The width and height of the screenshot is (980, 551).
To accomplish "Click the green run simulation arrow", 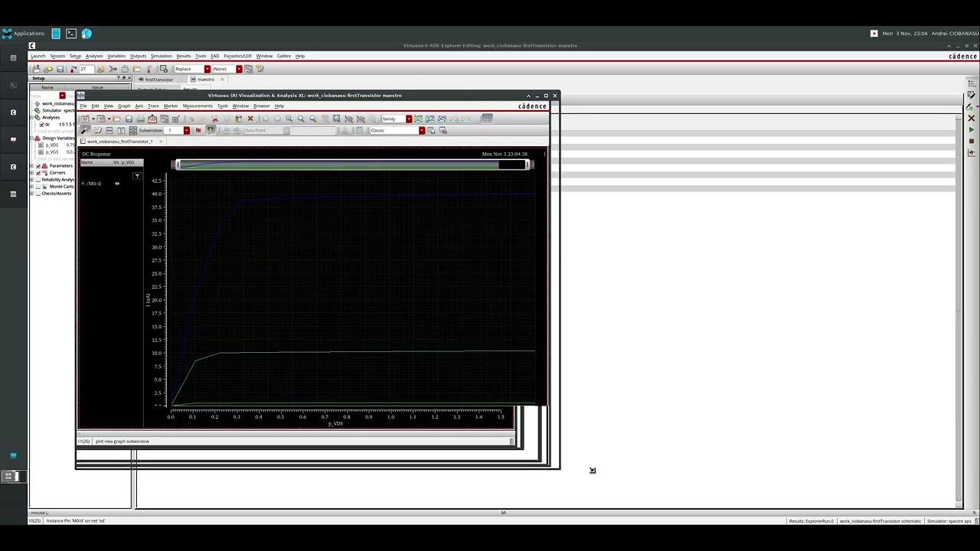I will click(972, 130).
